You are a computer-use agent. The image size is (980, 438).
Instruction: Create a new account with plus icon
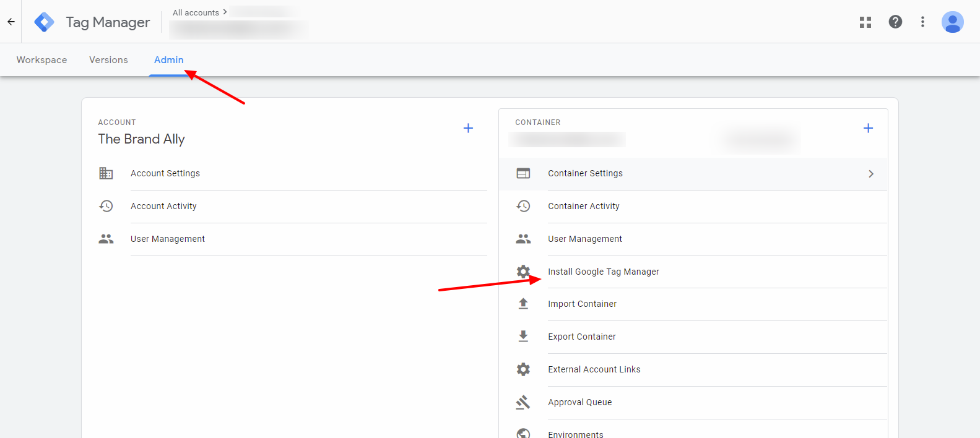pyautogui.click(x=469, y=128)
